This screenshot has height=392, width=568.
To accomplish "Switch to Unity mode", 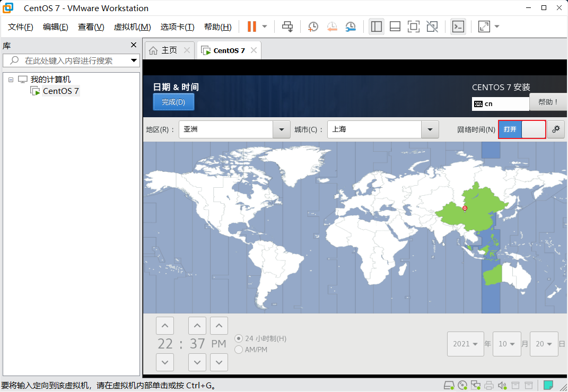I will pyautogui.click(x=432, y=27).
